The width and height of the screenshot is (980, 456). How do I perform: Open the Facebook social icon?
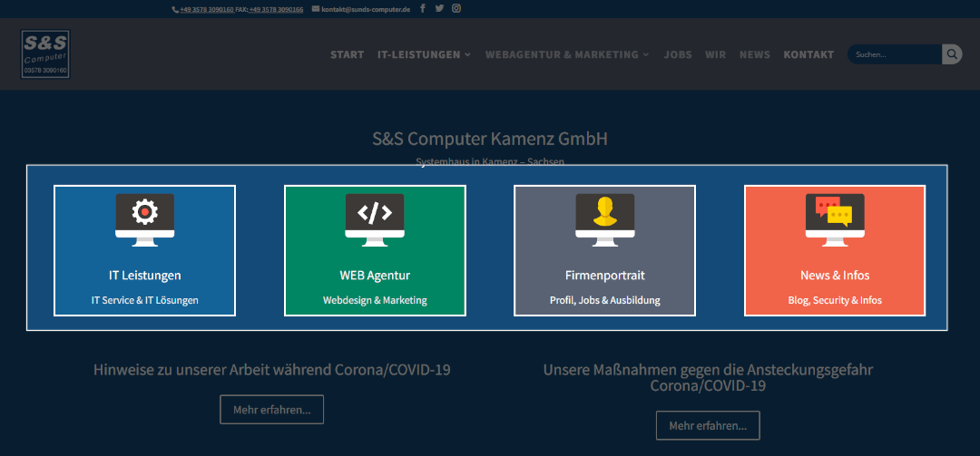pos(423,9)
